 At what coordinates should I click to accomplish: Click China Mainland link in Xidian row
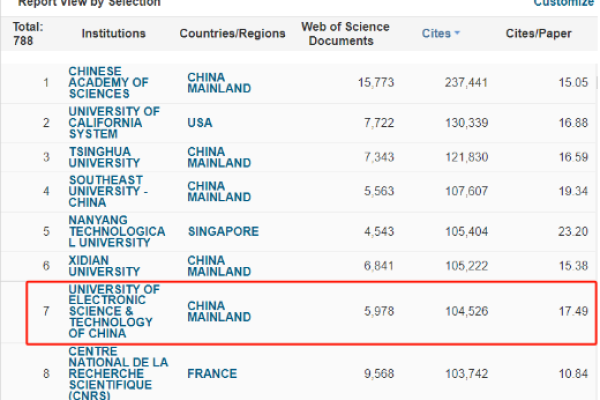point(219,266)
